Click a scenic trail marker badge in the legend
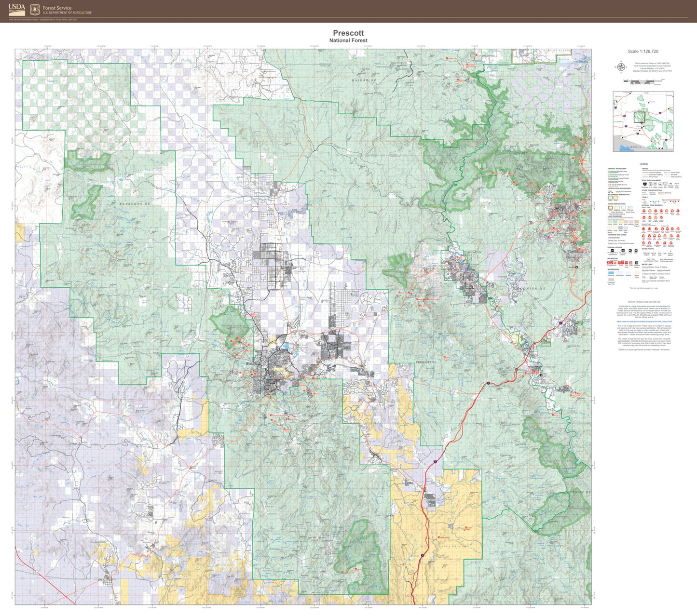 pos(644,211)
